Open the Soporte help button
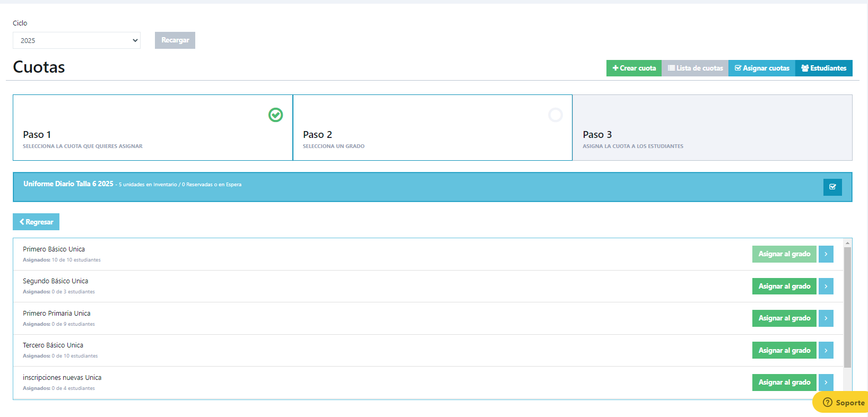Screen dimensions: 868x417 click(x=841, y=402)
